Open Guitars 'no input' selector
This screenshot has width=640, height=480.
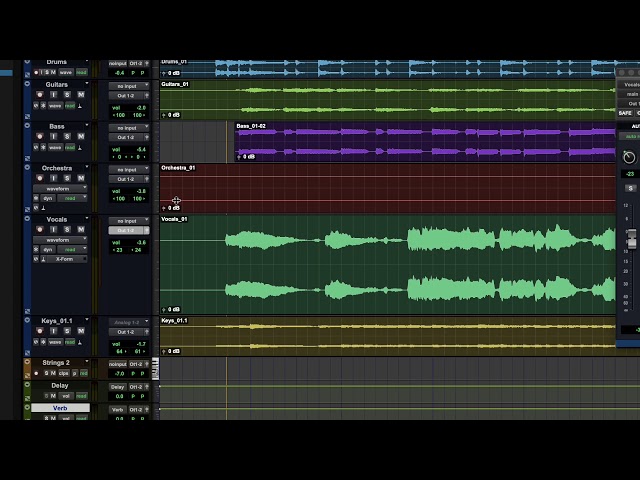(x=129, y=86)
